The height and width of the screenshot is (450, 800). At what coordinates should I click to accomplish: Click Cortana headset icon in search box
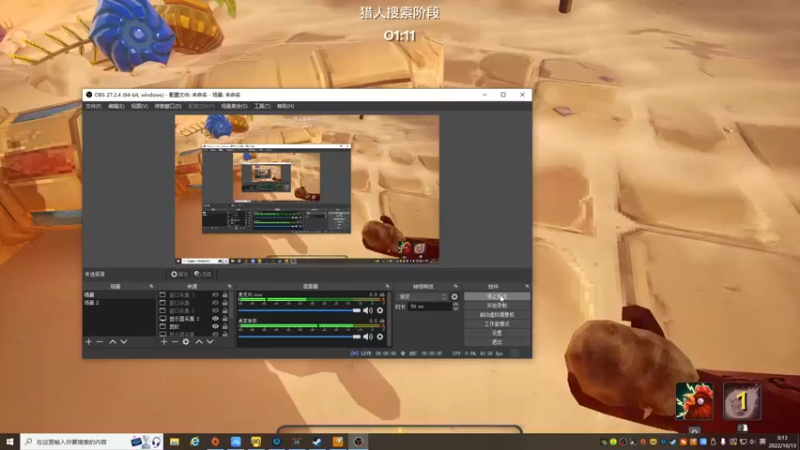pyautogui.click(x=156, y=441)
